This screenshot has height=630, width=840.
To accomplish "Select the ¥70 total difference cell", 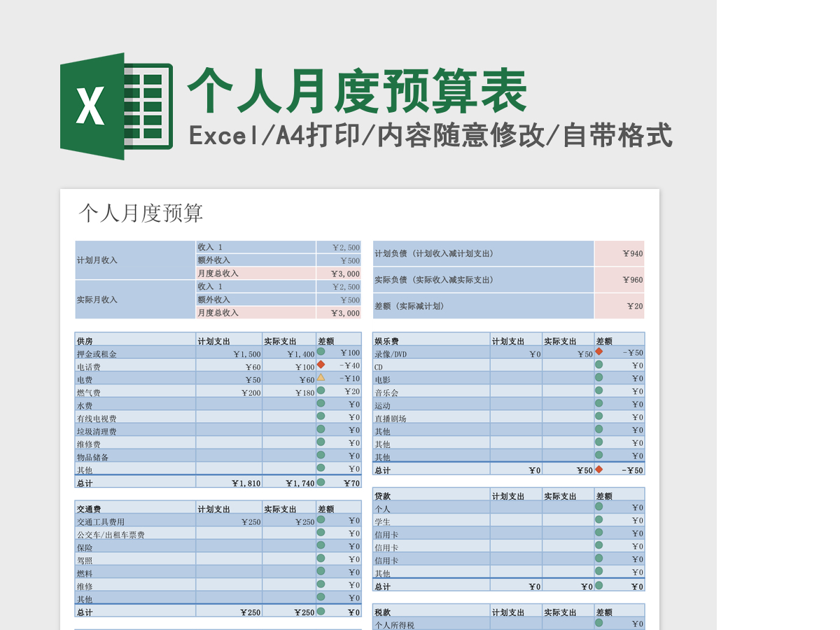I will pyautogui.click(x=339, y=482).
